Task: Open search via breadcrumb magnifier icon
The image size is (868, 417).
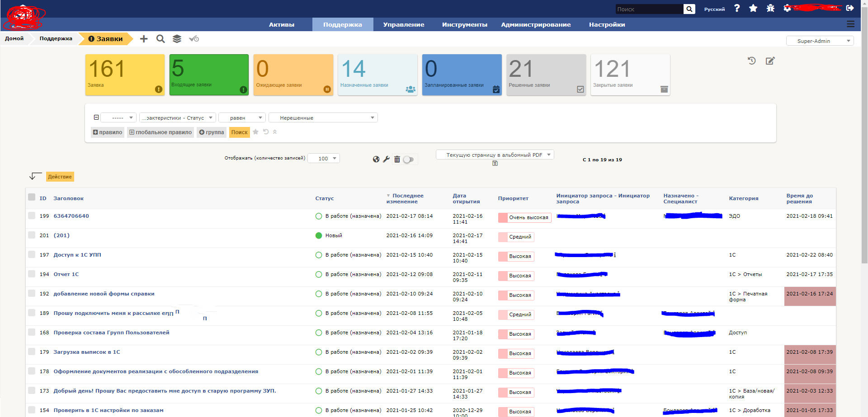Action: 160,39
